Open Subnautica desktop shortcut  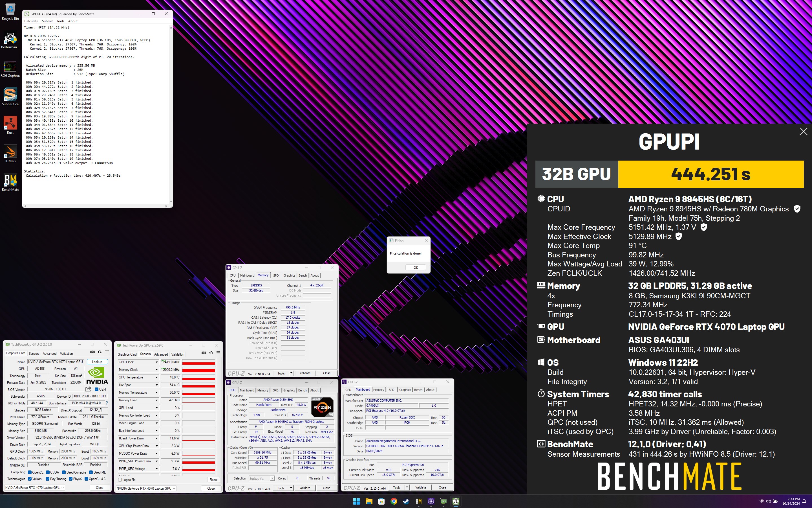10,97
